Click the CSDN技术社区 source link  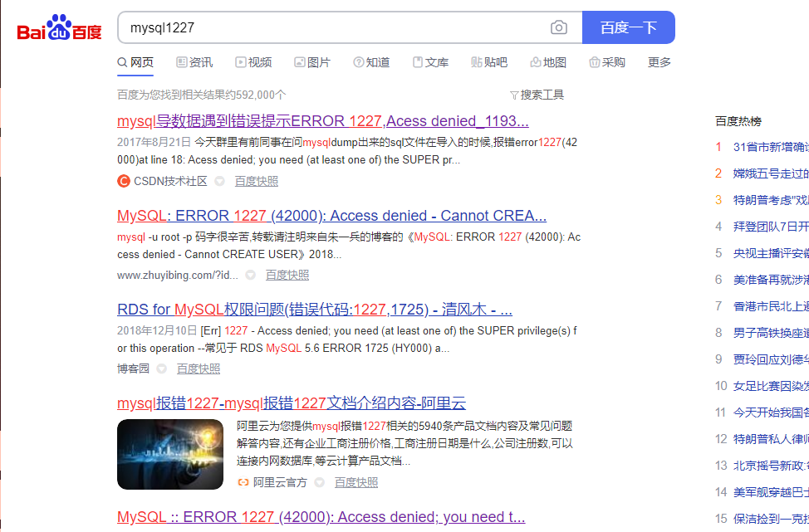click(170, 181)
